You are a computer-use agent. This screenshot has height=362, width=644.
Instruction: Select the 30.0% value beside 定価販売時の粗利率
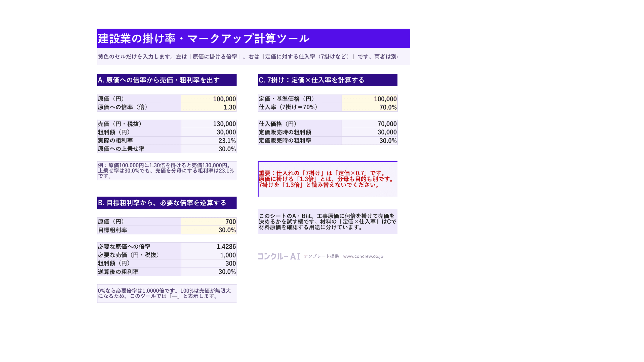(x=369, y=141)
